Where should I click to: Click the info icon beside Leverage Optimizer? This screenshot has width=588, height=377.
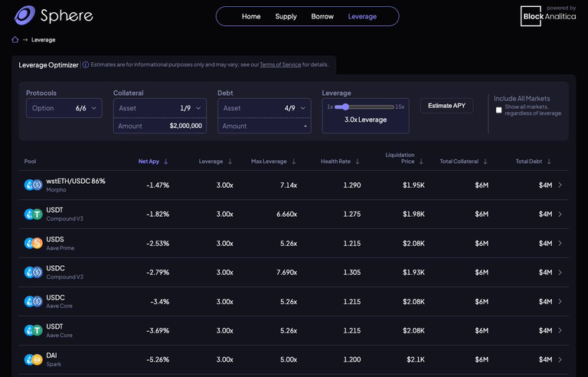[x=86, y=64]
